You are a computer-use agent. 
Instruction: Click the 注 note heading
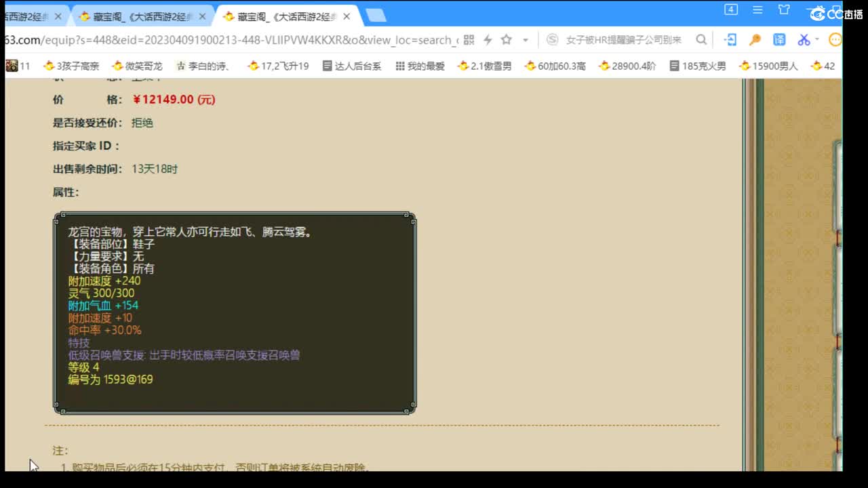[x=60, y=451]
